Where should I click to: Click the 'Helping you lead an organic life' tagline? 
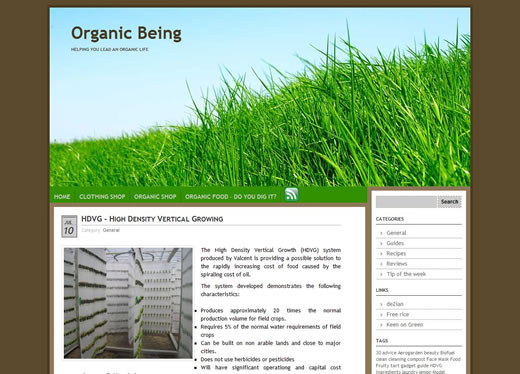tap(109, 49)
